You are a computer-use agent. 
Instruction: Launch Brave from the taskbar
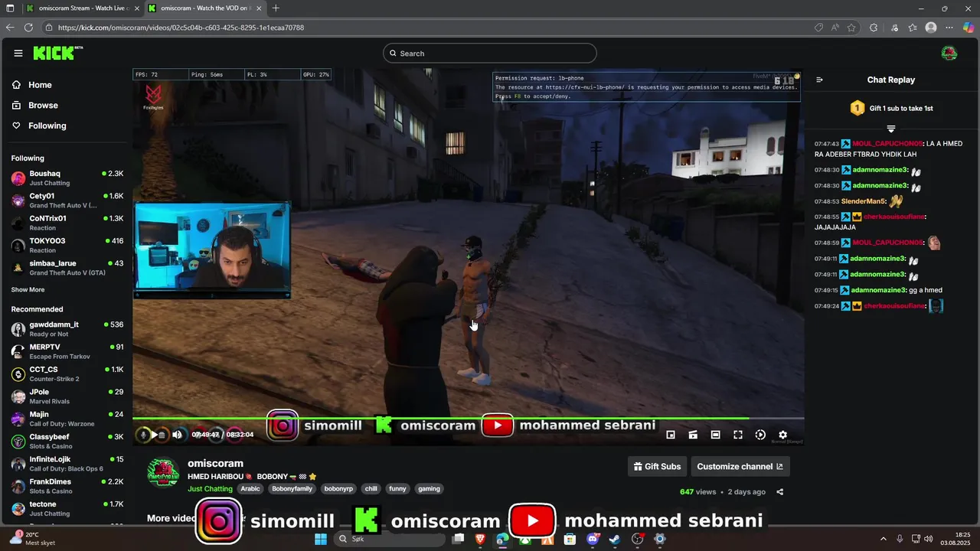(x=480, y=539)
